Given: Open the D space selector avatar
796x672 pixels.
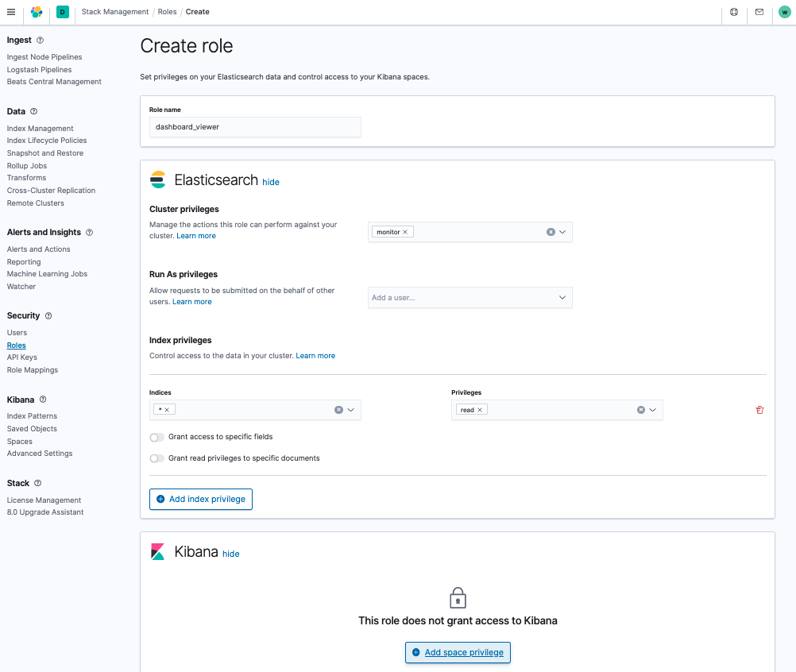Looking at the screenshot, I should 63,12.
